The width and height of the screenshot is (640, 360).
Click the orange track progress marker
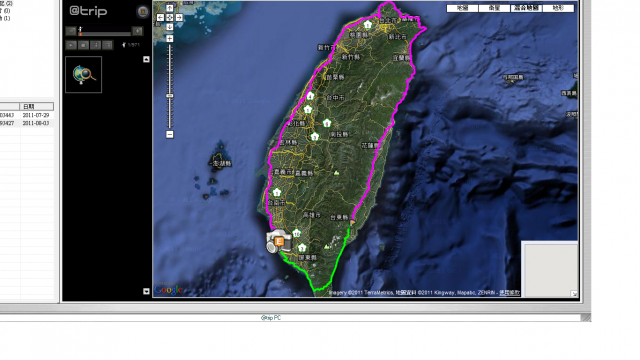click(x=80, y=34)
